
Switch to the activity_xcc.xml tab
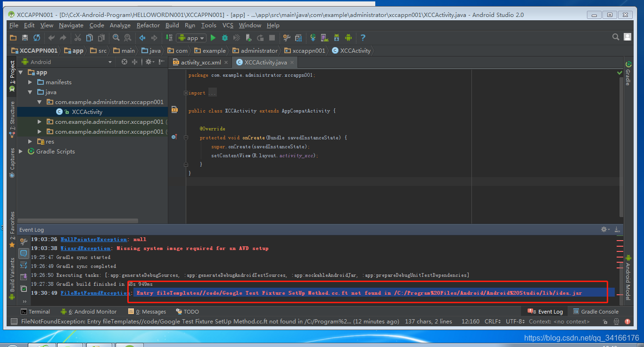201,62
